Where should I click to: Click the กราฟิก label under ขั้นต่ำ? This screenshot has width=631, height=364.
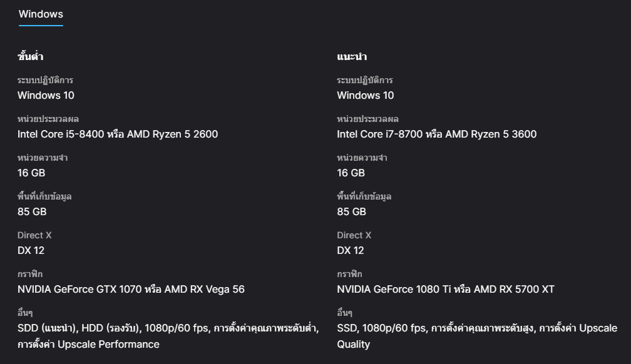30,274
